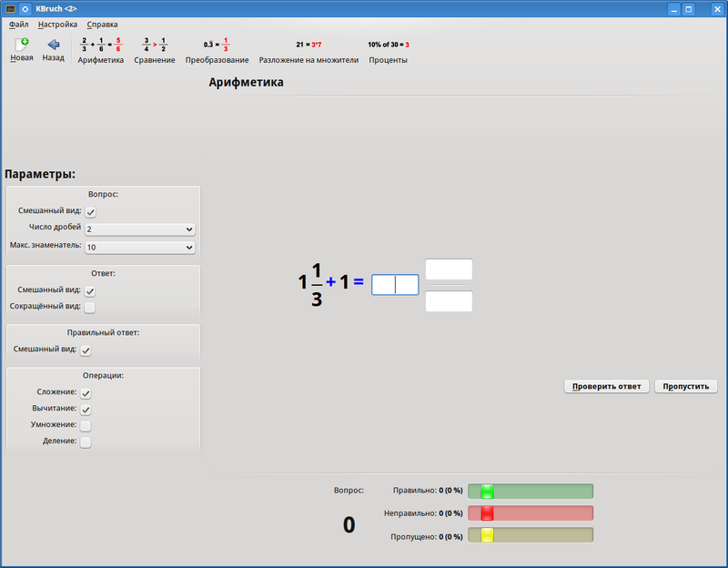Open the Число дробей dropdown
728x568 pixels.
tap(140, 229)
